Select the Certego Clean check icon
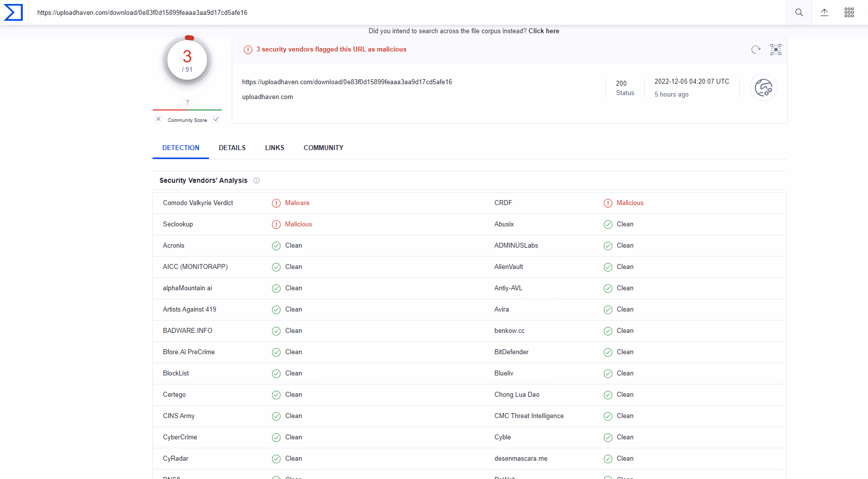 coord(276,395)
